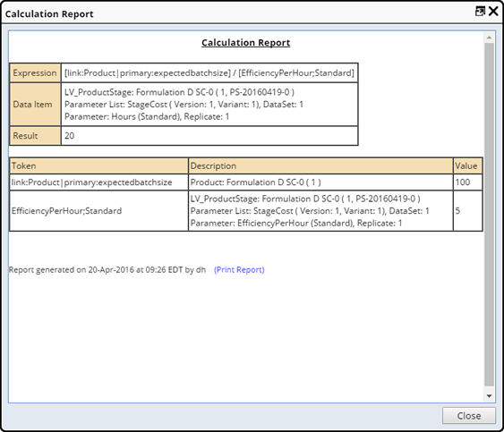Click the expression formula text
This screenshot has width=504, height=432.
click(x=209, y=73)
